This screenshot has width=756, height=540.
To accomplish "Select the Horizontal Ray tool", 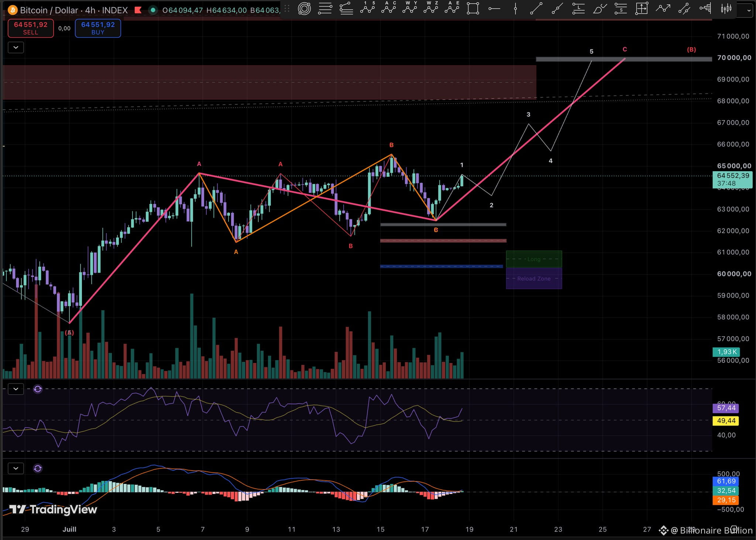I will 494,8.
